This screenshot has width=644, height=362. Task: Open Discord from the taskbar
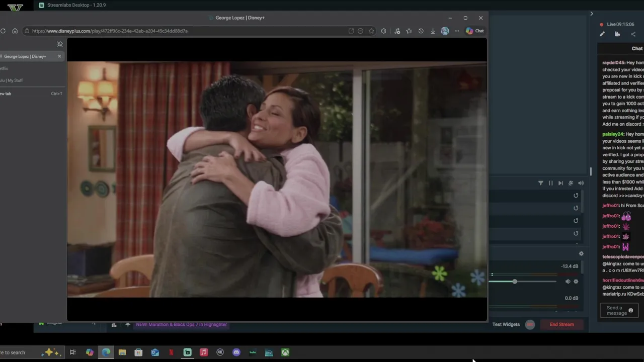point(236,352)
